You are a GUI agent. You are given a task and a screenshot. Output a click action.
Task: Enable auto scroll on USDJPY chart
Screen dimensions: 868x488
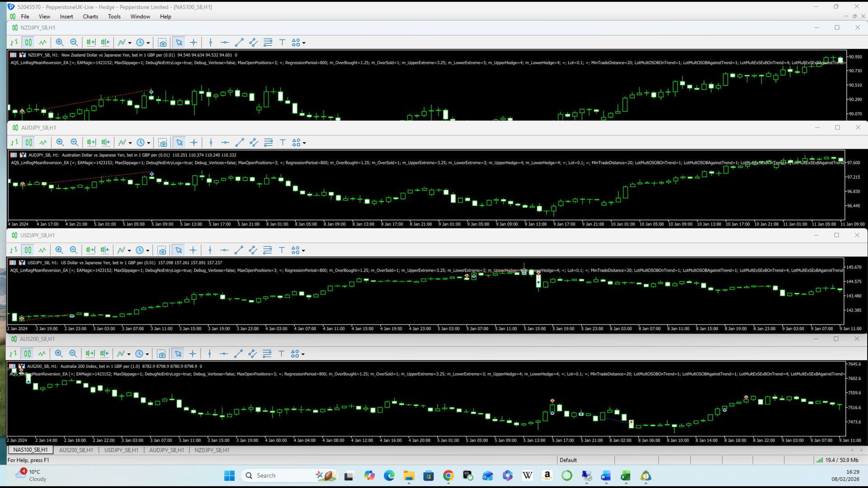[90, 250]
